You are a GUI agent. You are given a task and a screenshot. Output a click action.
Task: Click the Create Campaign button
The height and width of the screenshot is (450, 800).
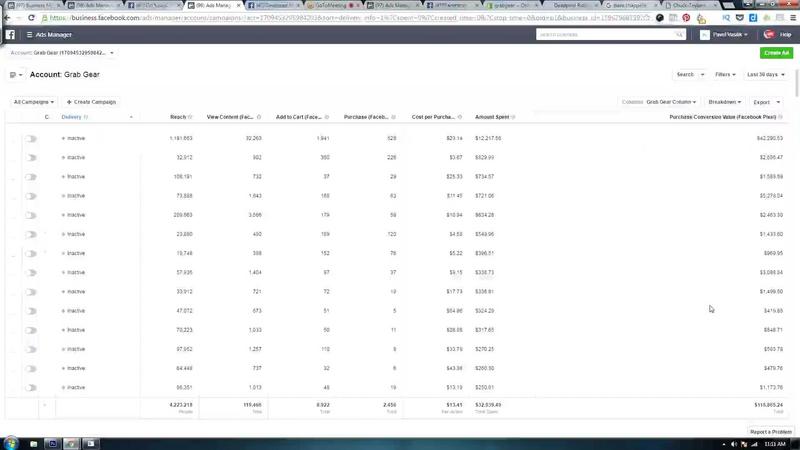click(91, 102)
